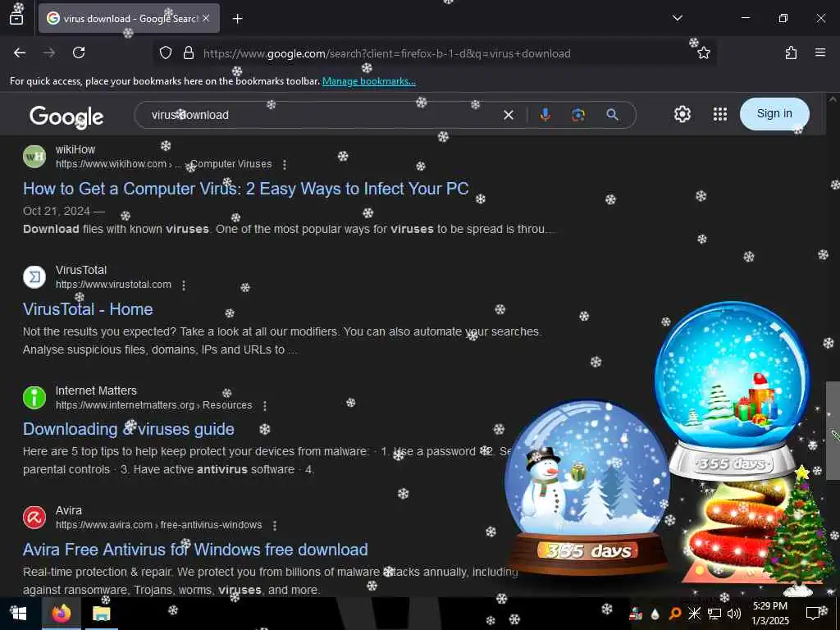Reload the current page
This screenshot has width=840, height=630.
[x=79, y=52]
